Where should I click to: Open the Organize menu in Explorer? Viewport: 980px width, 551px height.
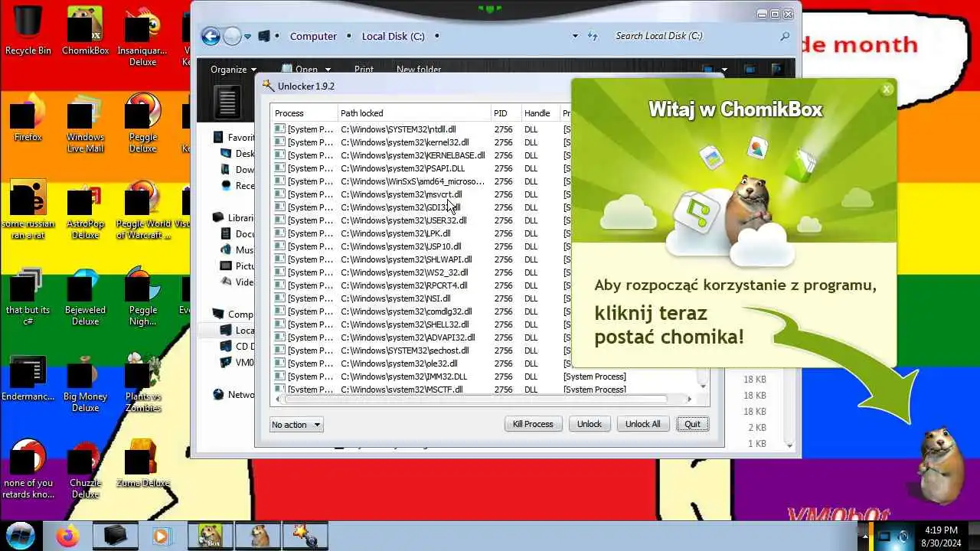point(234,70)
